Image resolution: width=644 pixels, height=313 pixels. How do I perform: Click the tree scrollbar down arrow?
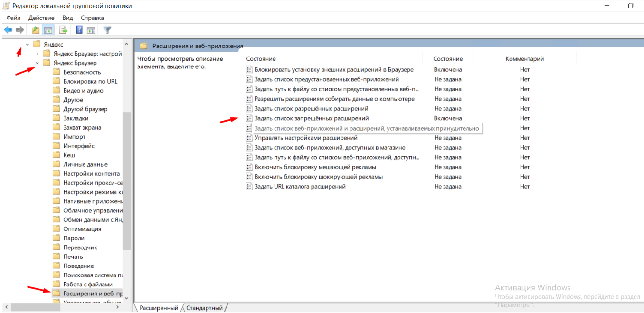point(126,298)
